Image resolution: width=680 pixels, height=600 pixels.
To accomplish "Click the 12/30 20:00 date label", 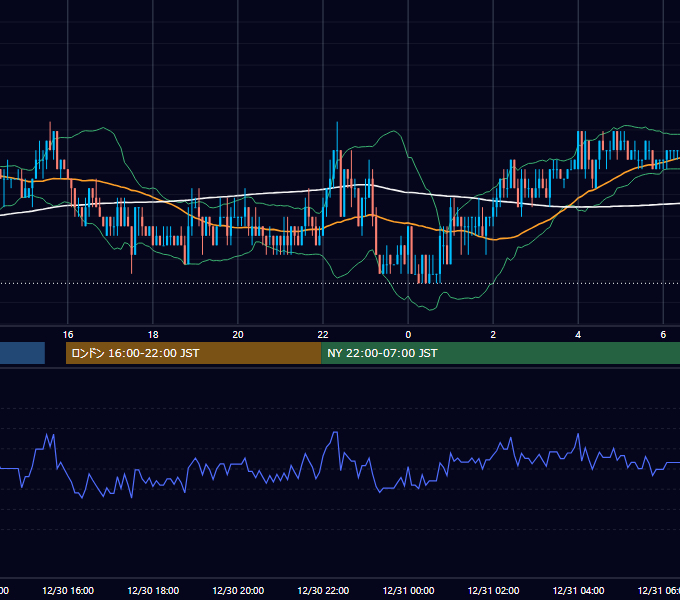I will [238, 590].
